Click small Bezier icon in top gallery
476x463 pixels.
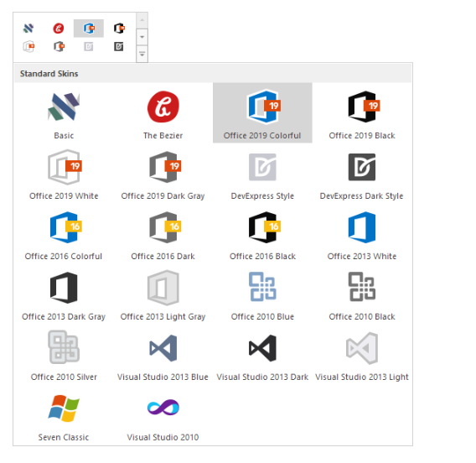point(59,29)
